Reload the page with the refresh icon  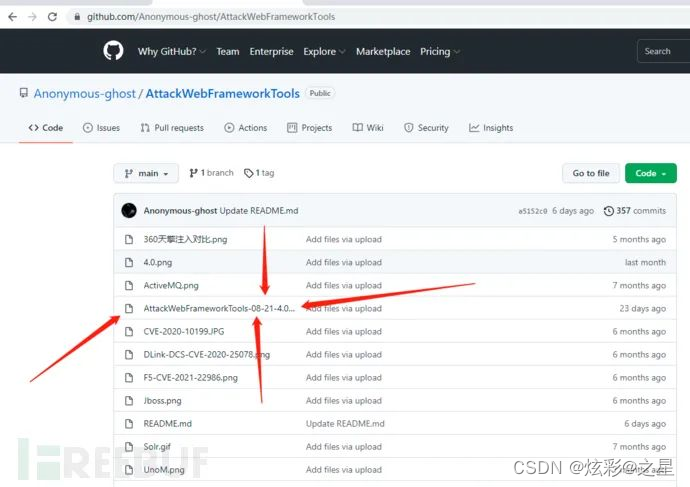tap(52, 17)
